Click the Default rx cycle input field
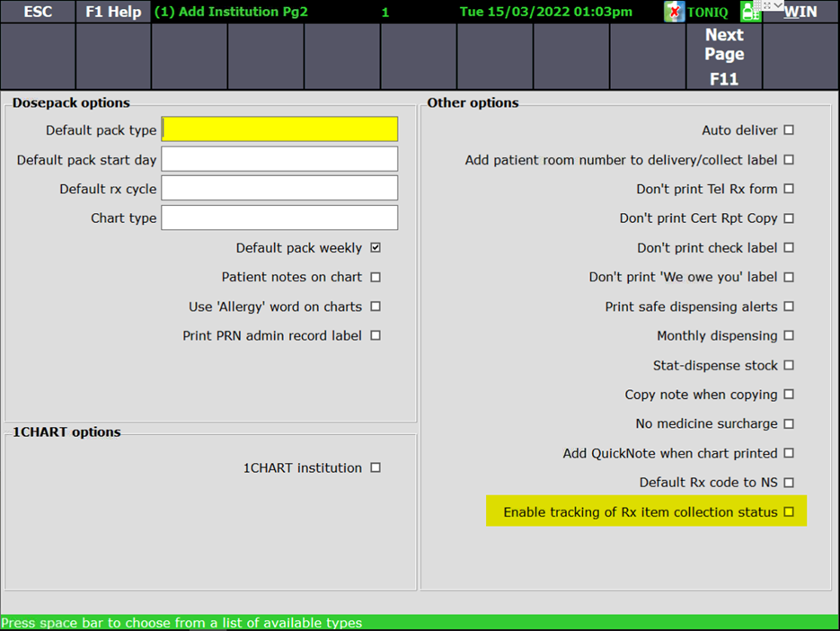This screenshot has width=840, height=631. [279, 188]
